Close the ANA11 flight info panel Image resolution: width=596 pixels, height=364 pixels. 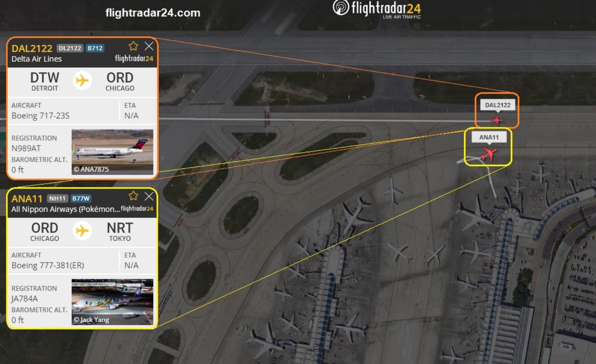pos(149,196)
